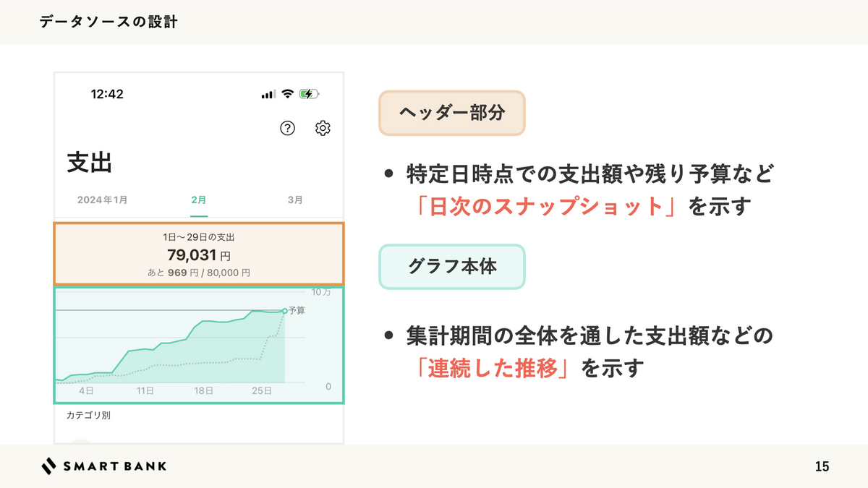Click the 12:42 clock in status bar
Viewport: 868px width, 488px height.
coord(107,94)
